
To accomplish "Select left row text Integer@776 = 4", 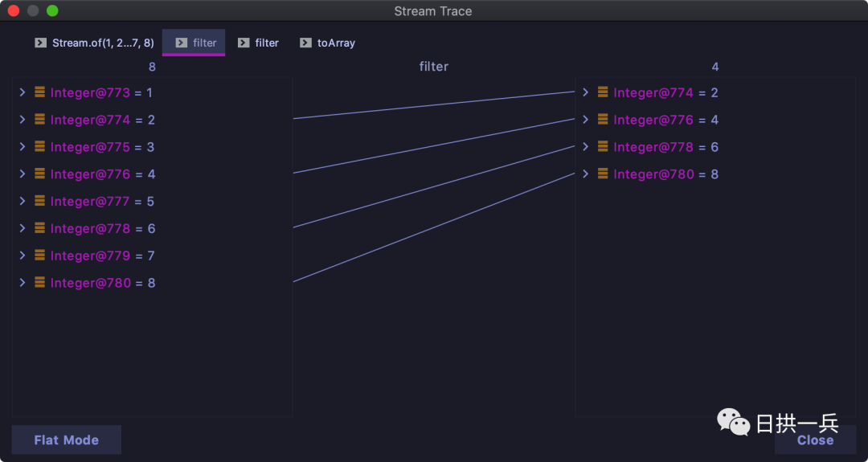I will click(103, 174).
